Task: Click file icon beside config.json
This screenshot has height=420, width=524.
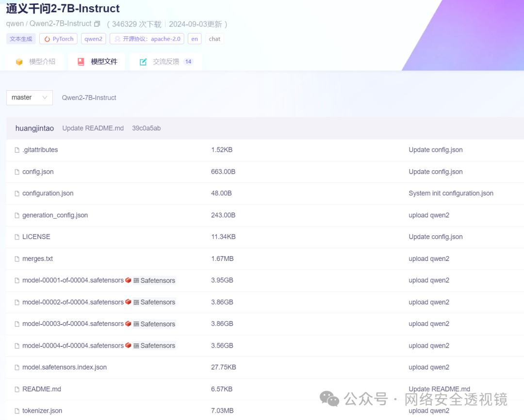Action: [17, 172]
